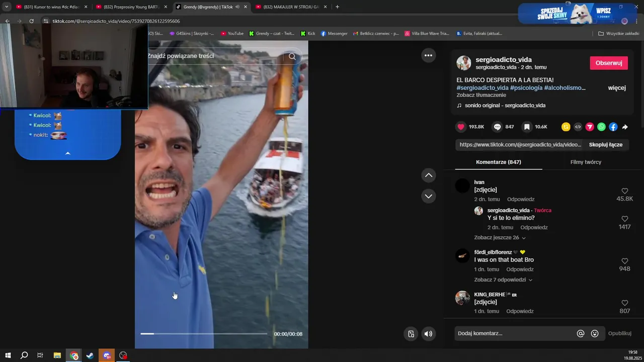Open the Kick bookmark
The width and height of the screenshot is (644, 362).
308,34
